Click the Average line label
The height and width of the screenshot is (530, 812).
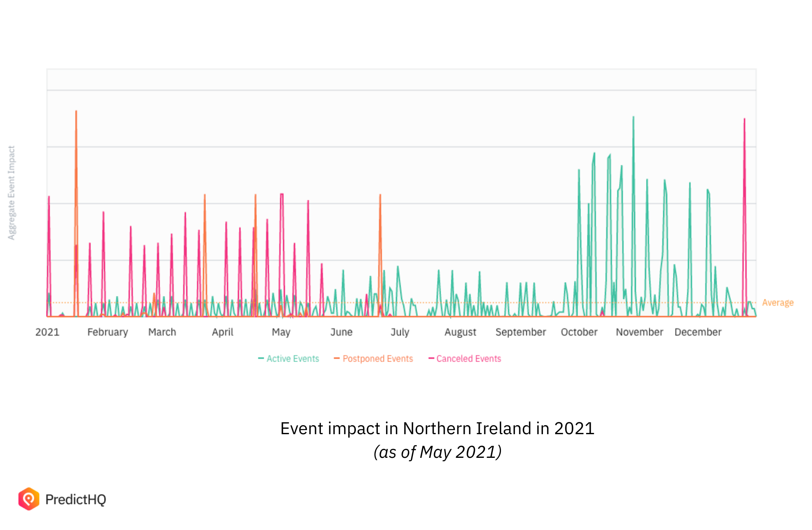point(777,303)
